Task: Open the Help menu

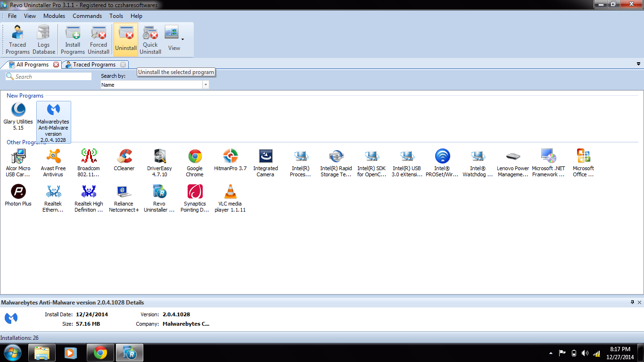Action: (x=136, y=16)
